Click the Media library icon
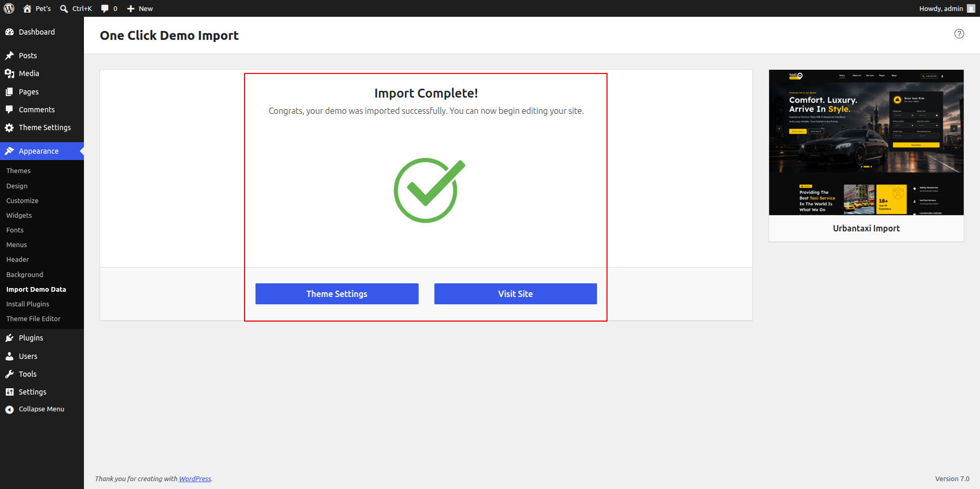Viewport: 980px width, 489px height. click(x=9, y=73)
